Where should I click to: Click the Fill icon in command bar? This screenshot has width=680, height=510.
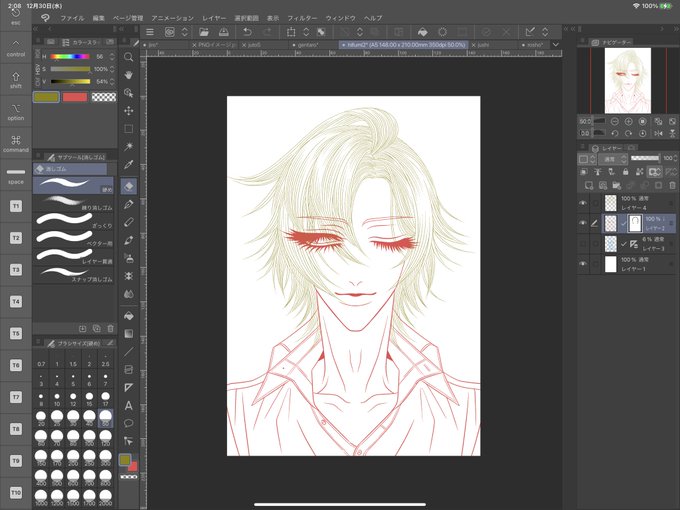(x=422, y=32)
